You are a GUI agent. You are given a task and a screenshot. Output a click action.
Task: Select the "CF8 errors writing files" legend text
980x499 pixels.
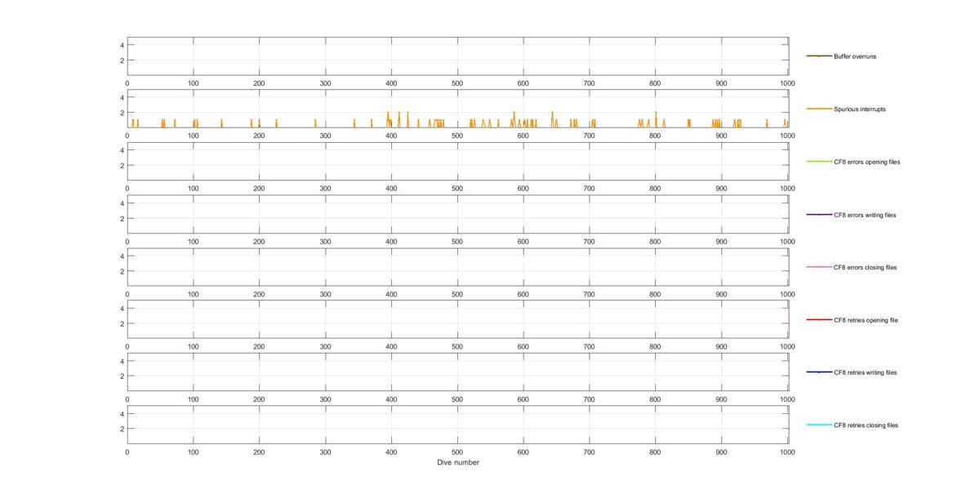point(865,215)
